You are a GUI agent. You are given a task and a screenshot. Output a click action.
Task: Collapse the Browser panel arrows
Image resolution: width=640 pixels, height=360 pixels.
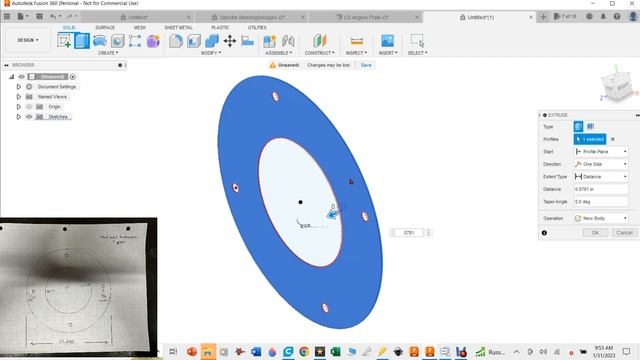6,65
